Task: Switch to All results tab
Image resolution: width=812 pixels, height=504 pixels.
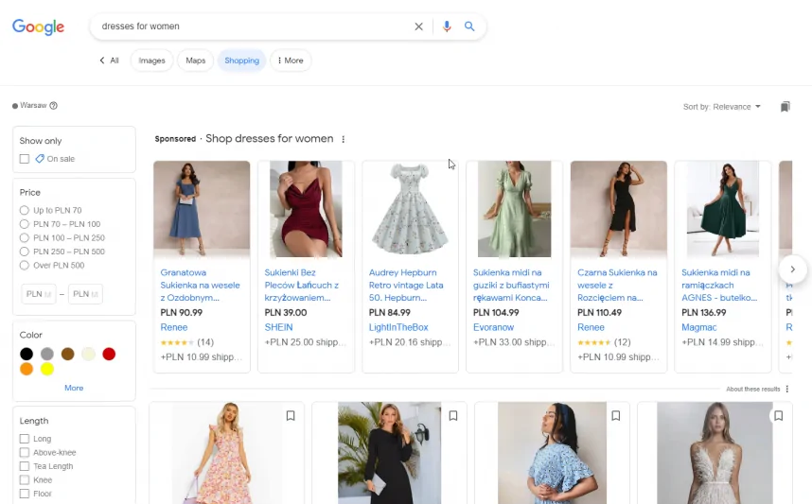Action: pos(115,61)
